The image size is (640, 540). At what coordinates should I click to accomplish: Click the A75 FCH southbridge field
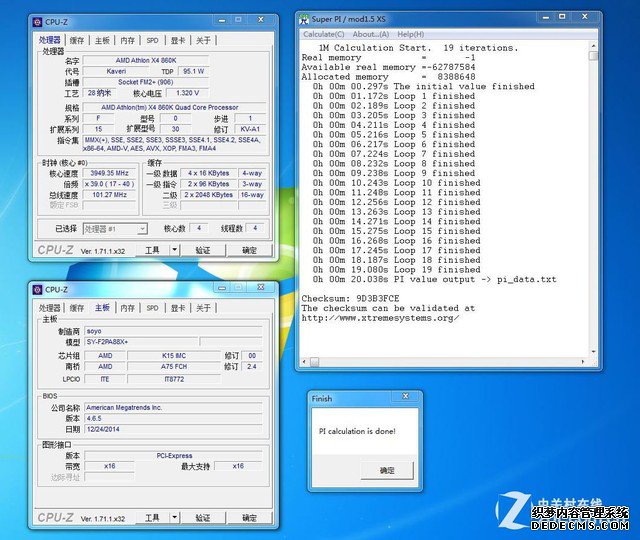point(173,367)
